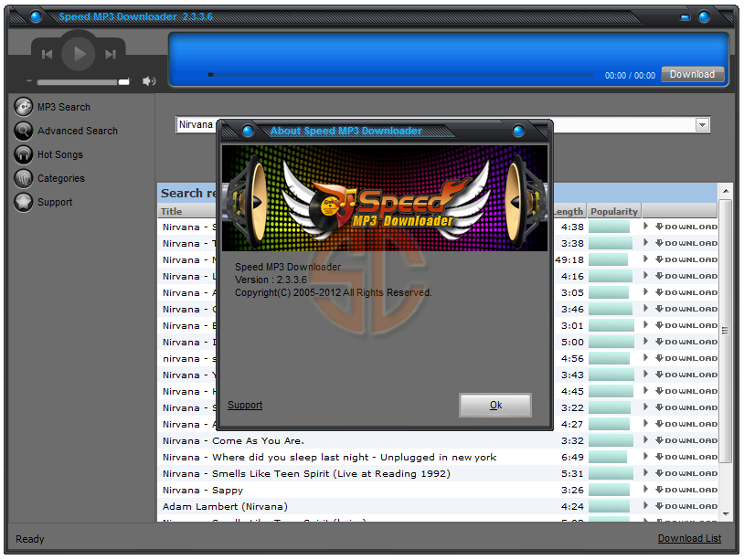744x560 pixels.
Task: Preview Nirvana - Come As You Are
Action: tap(645, 440)
